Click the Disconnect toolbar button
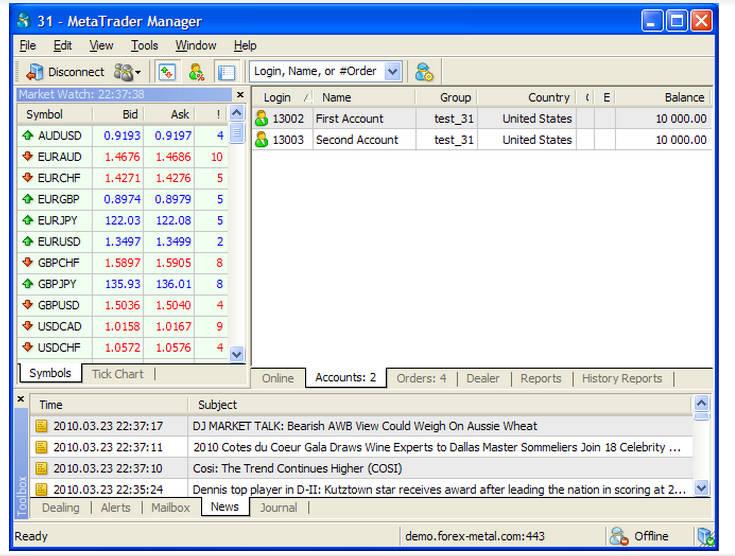The width and height of the screenshot is (735, 556). (65, 72)
